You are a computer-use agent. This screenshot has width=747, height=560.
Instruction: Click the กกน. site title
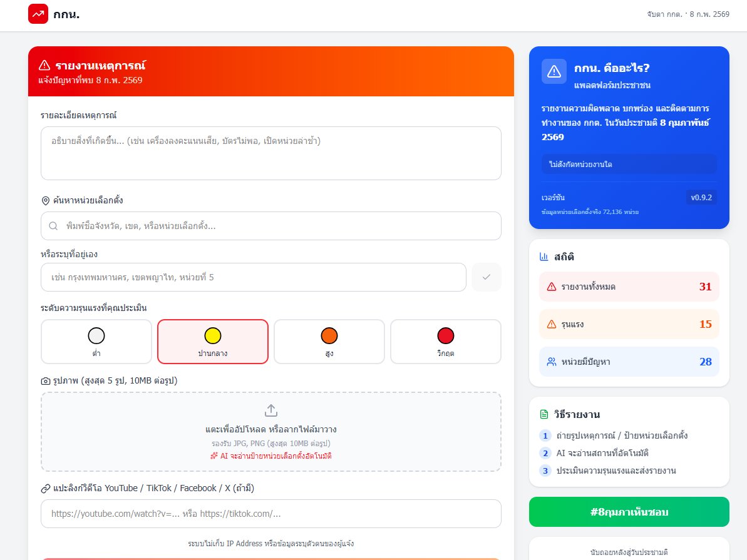(66, 14)
